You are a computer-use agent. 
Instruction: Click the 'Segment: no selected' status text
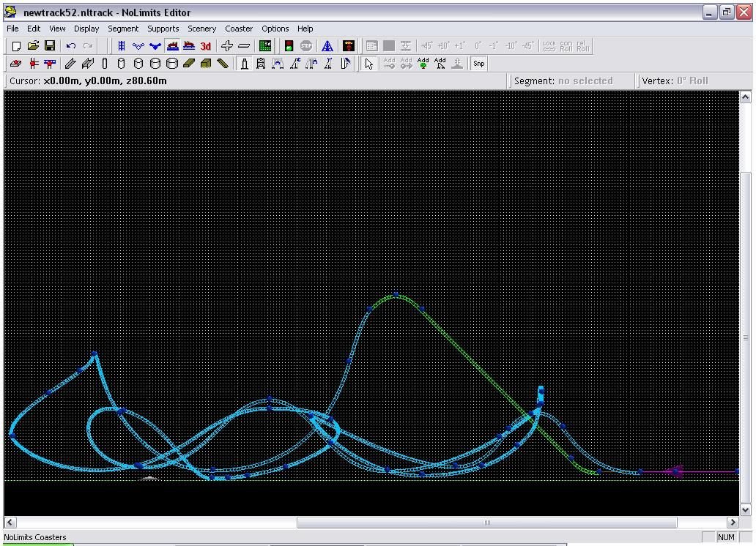563,81
